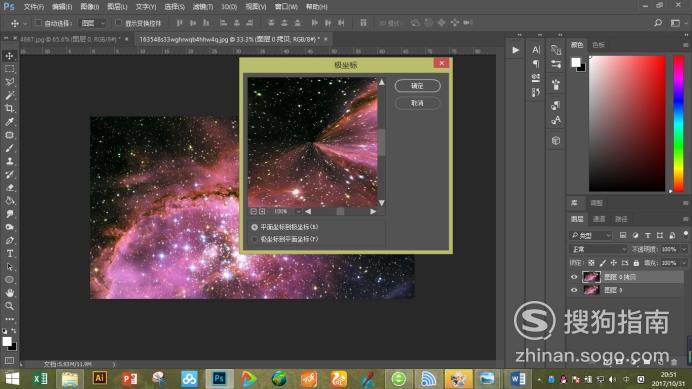Select the Brush tool

pyautogui.click(x=9, y=148)
